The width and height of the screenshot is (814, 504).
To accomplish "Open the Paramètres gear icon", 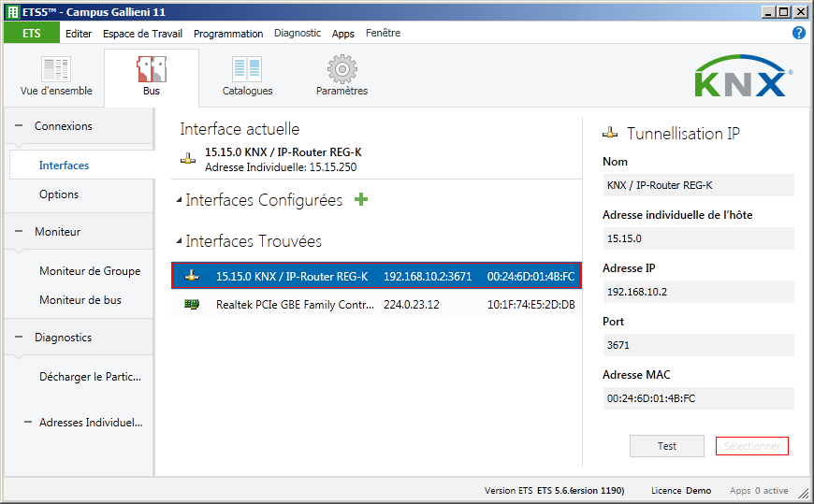I will point(342,69).
